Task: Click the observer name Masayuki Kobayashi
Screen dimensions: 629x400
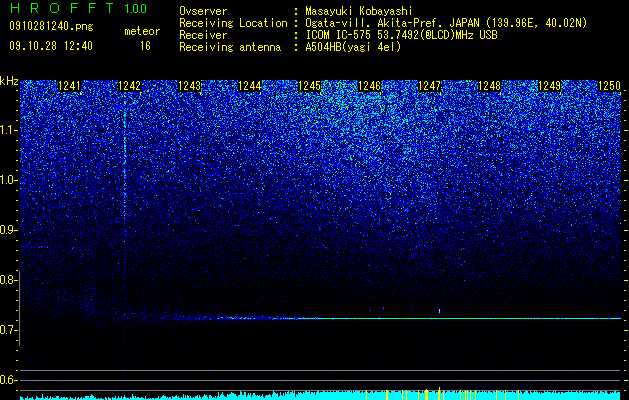Action: [x=359, y=11]
